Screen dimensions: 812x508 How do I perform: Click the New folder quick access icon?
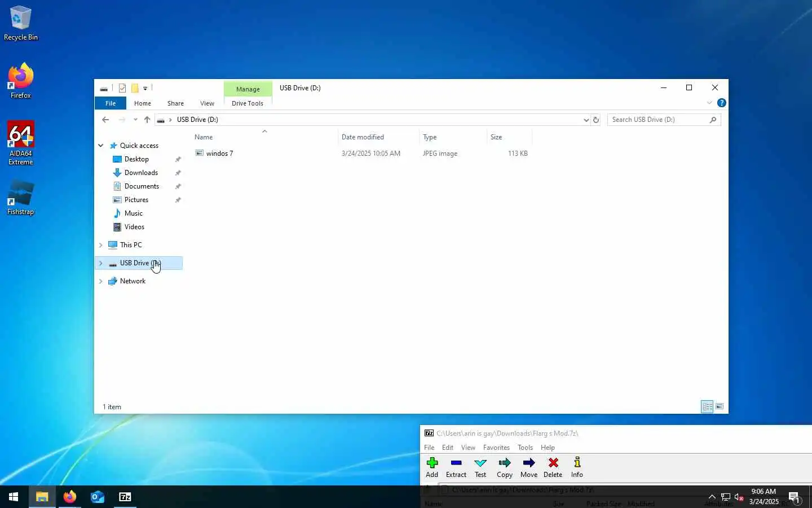pyautogui.click(x=135, y=88)
